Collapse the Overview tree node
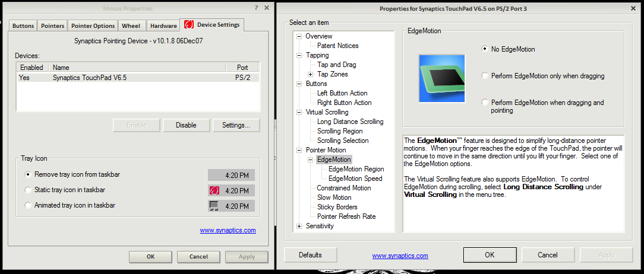This screenshot has width=644, height=274. pyautogui.click(x=299, y=36)
